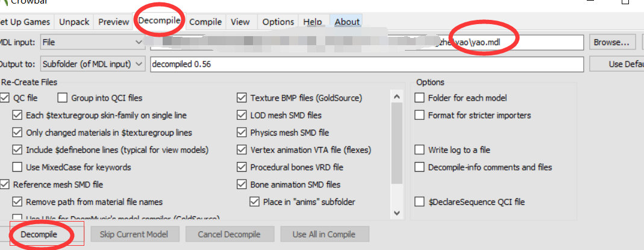Toggle Physics mesh SMD file checkbox
The height and width of the screenshot is (250, 644).
click(242, 133)
